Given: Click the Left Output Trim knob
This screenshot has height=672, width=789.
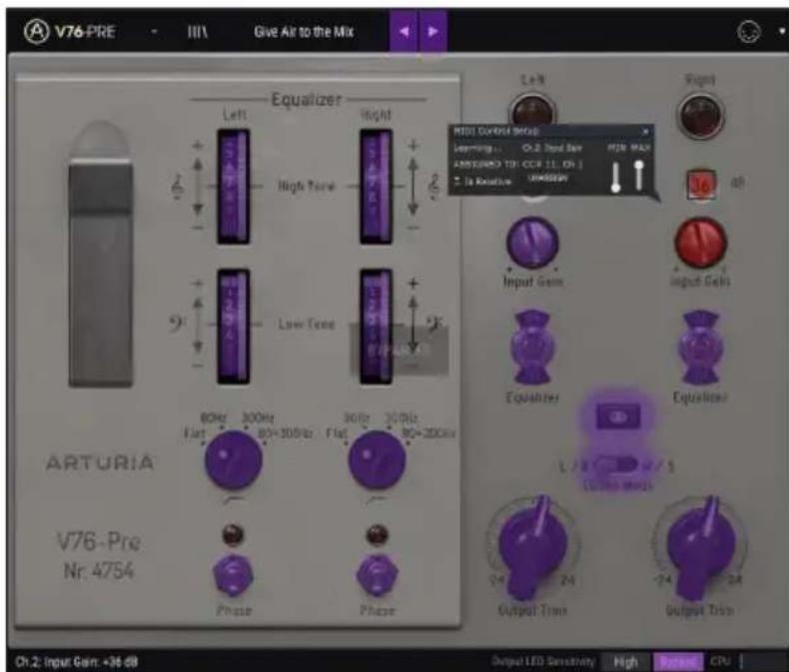Looking at the screenshot, I should click(x=533, y=546).
